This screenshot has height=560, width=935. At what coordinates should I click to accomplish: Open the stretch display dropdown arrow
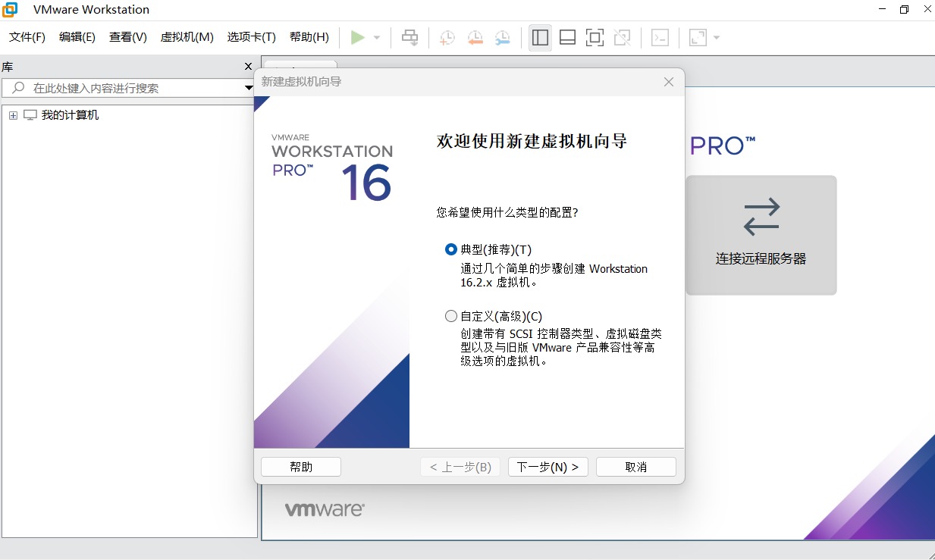(x=717, y=37)
